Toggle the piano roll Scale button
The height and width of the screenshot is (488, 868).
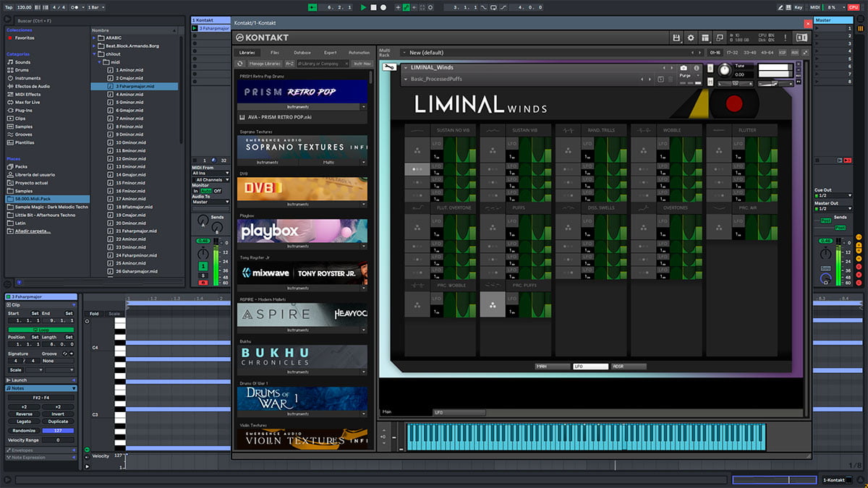pyautogui.click(x=114, y=314)
